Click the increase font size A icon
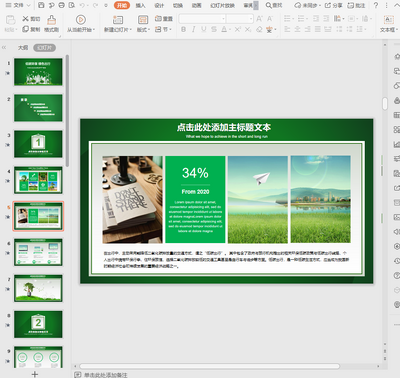The image size is (400, 378). coord(259,19)
